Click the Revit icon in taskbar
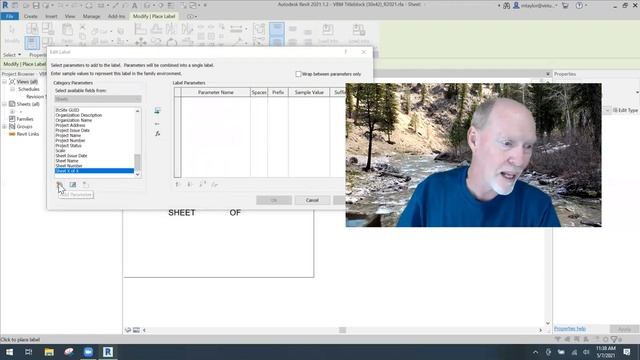 tap(108, 352)
